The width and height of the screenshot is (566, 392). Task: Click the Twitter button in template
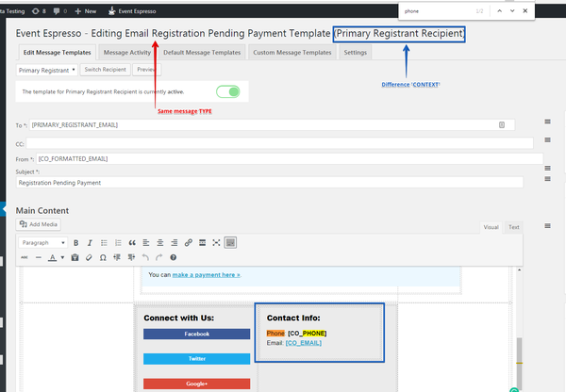[196, 359]
